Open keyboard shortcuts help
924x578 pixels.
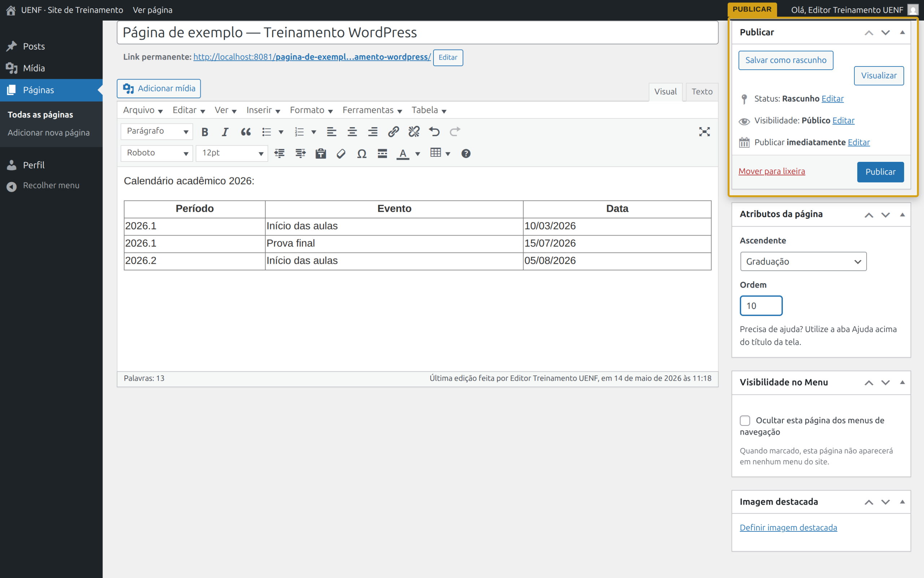(466, 154)
